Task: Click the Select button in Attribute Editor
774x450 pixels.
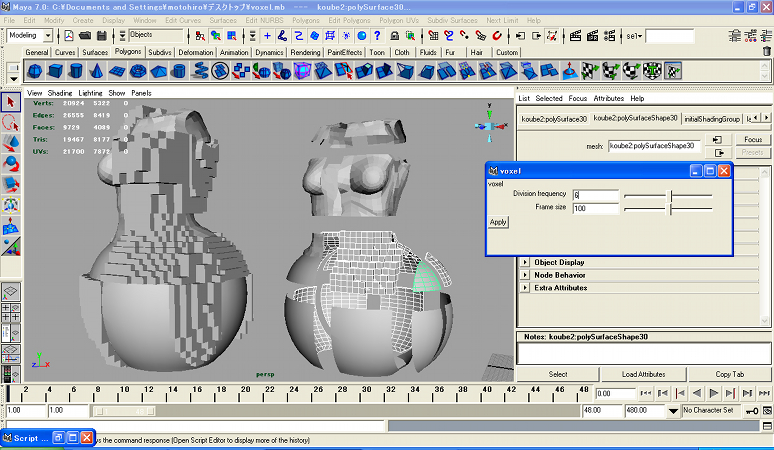Action: 558,374
